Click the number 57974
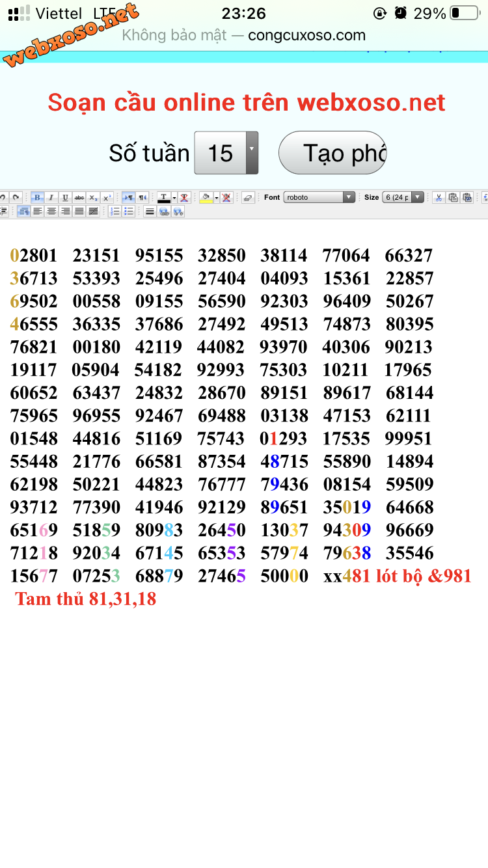Image resolution: width=488 pixels, height=868 pixels. (284, 552)
